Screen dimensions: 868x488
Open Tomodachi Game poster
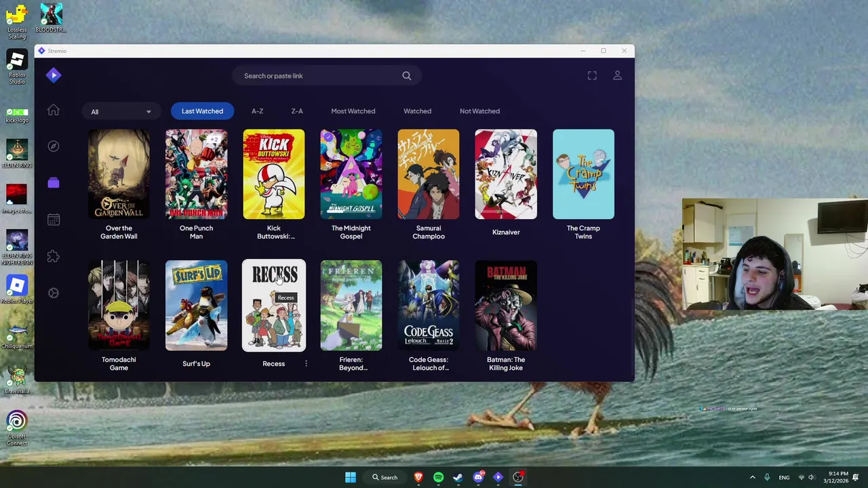[119, 306]
